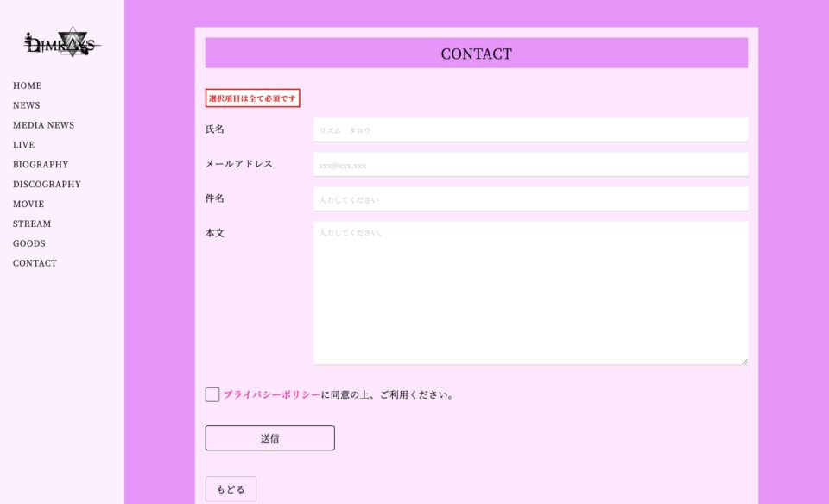Open the STREAM section

[x=32, y=224]
